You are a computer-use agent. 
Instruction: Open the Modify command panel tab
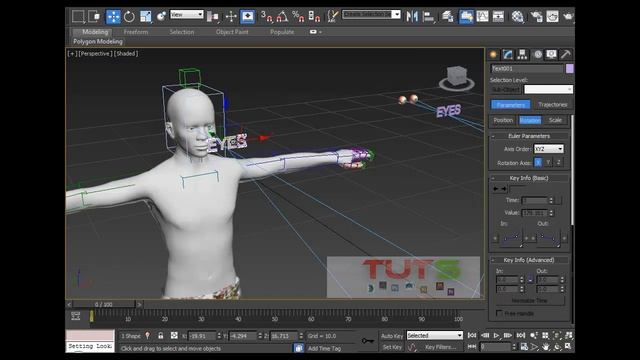(x=508, y=54)
